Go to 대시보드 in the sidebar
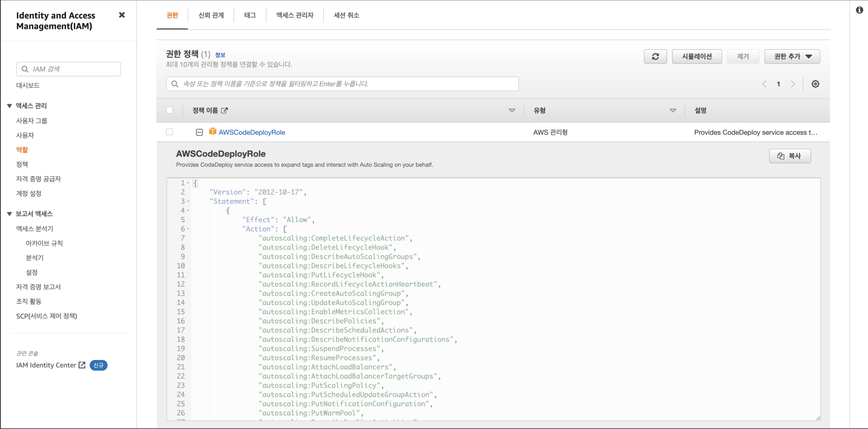Screen dimensions: 868x429 [x=28, y=85]
